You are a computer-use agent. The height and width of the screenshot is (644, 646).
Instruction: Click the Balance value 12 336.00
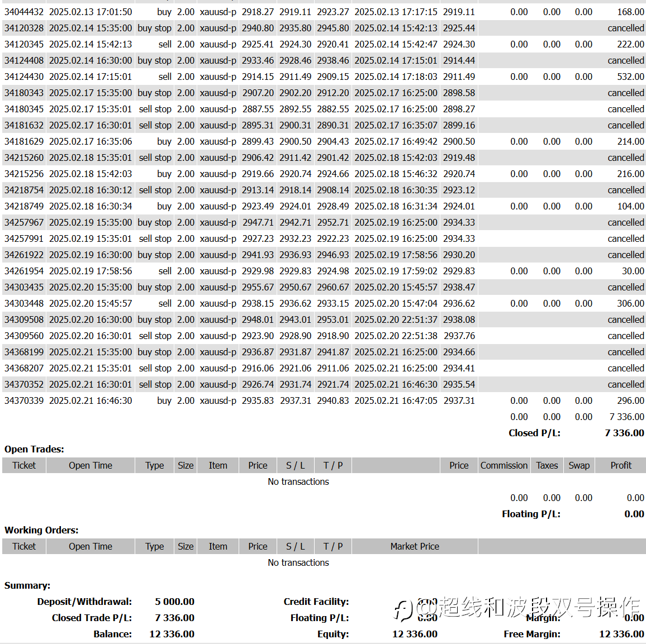pyautogui.click(x=172, y=634)
